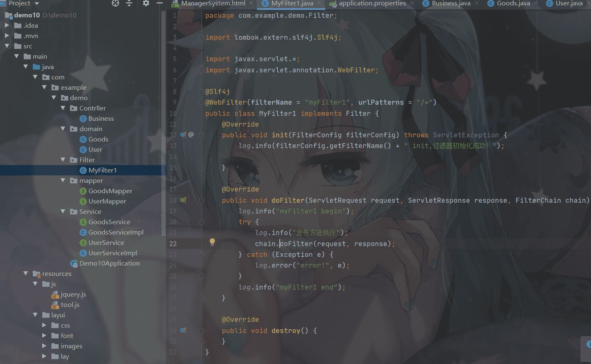Collapse the resources folder arrow

[x=26, y=273]
